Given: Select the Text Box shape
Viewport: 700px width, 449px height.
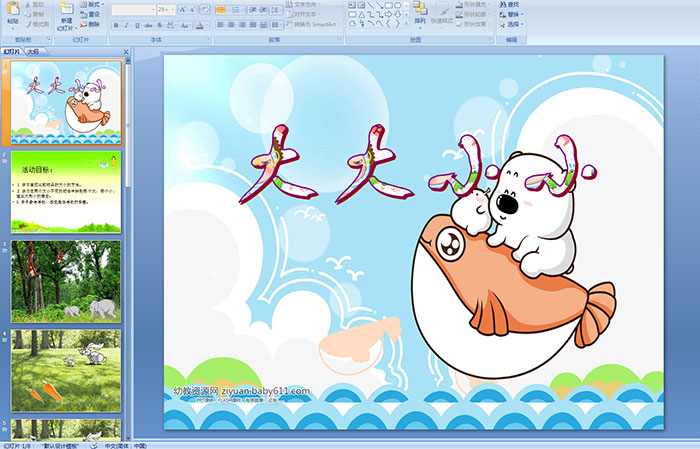Looking at the screenshot, I should click(x=352, y=5).
